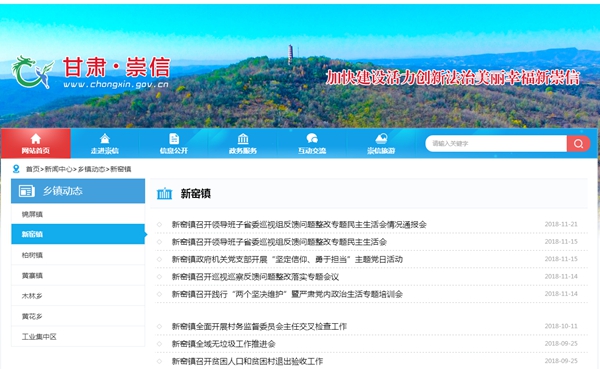Click 乡镇动态 in the breadcrumb

(91, 169)
